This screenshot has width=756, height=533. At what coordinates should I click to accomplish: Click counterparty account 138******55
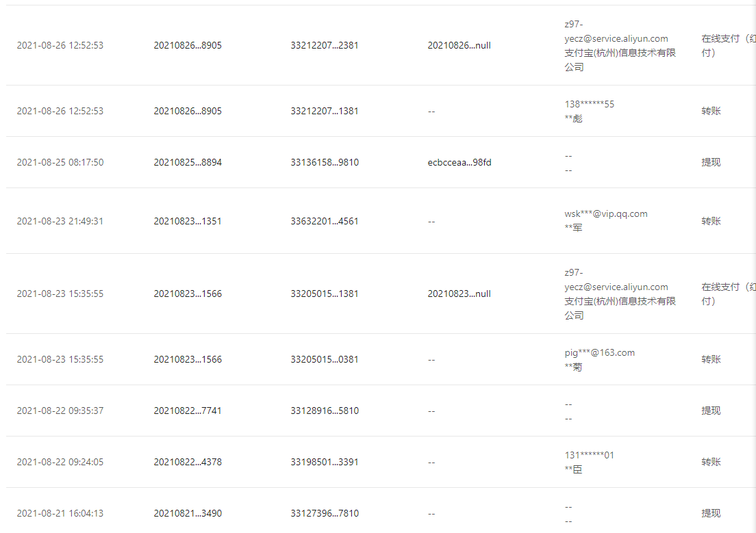(x=589, y=104)
